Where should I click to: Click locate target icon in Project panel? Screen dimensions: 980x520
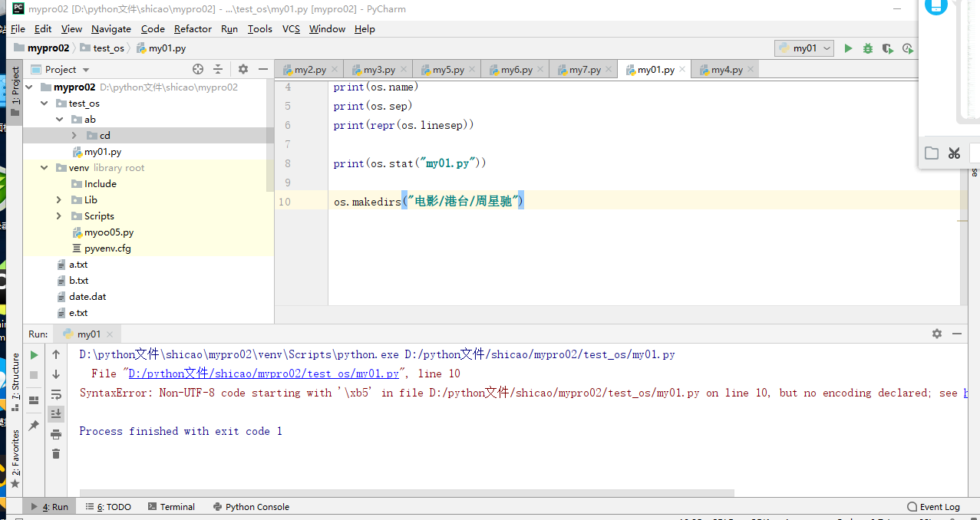coord(198,69)
